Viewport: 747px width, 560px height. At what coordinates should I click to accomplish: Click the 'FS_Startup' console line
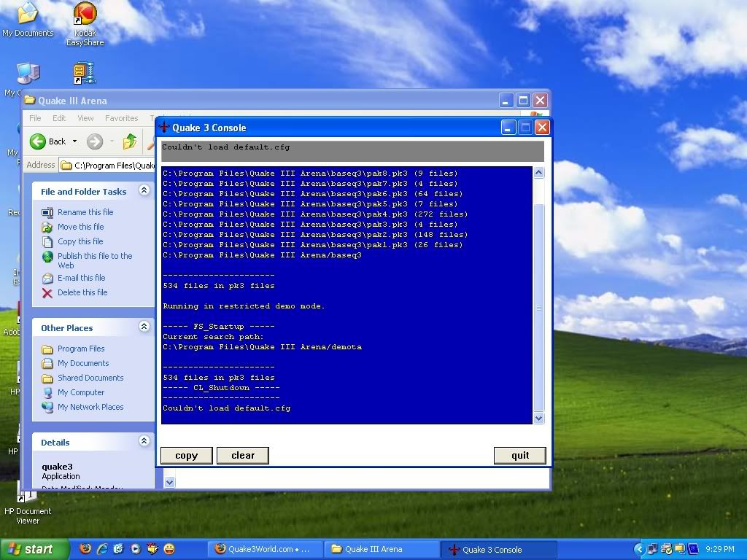(219, 327)
